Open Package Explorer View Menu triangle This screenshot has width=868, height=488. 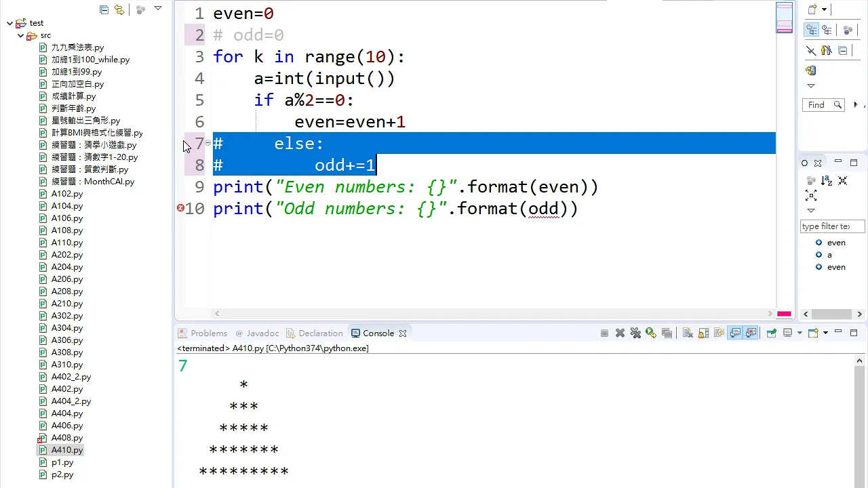[158, 9]
